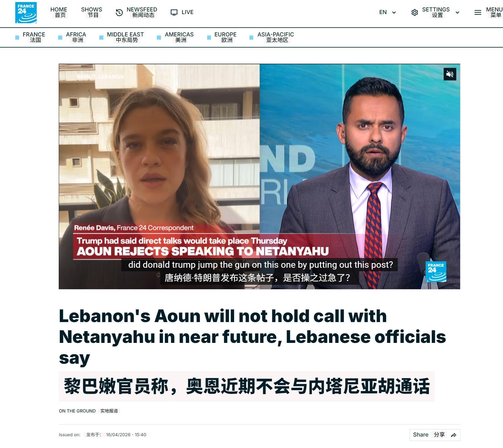Image resolution: width=503 pixels, height=448 pixels.
Task: Click the blue square beside Africa
Action: (x=60, y=37)
